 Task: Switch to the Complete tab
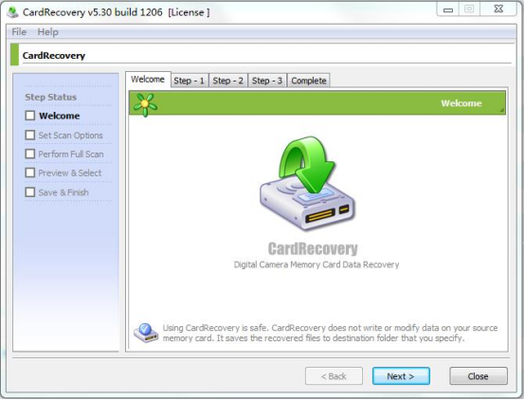pyautogui.click(x=309, y=81)
